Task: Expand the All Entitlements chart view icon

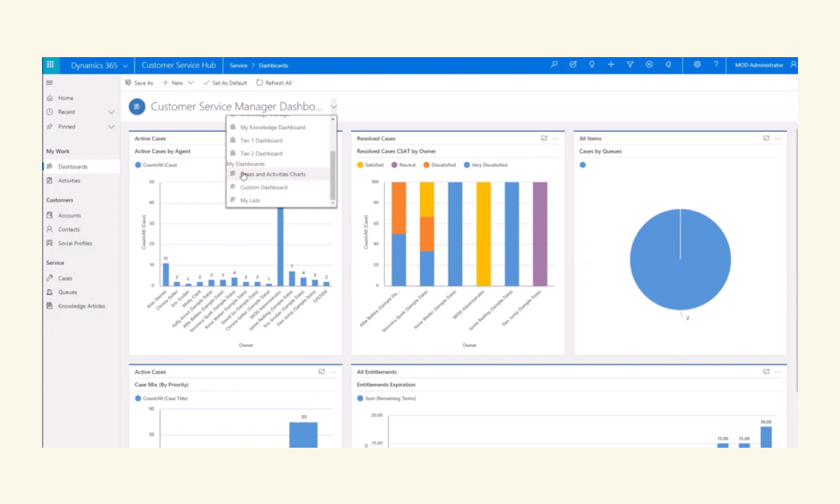Action: coord(766,371)
